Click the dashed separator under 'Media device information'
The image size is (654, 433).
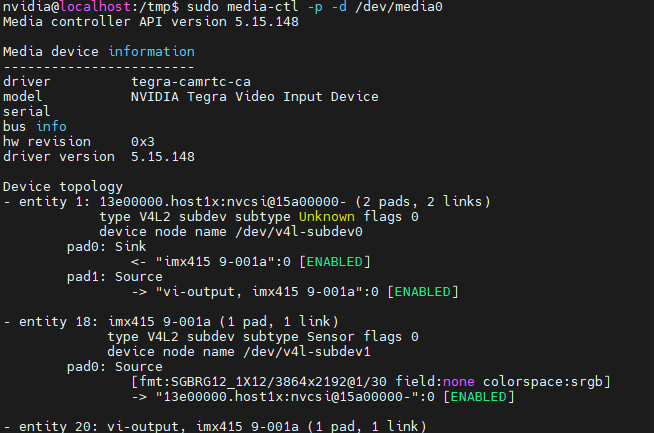point(98,67)
